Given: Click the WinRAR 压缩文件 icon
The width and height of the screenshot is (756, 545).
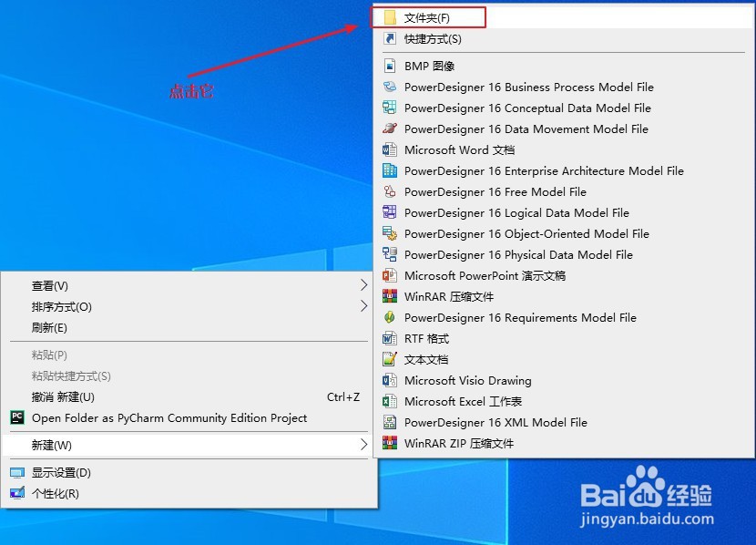Looking at the screenshot, I should (x=390, y=296).
